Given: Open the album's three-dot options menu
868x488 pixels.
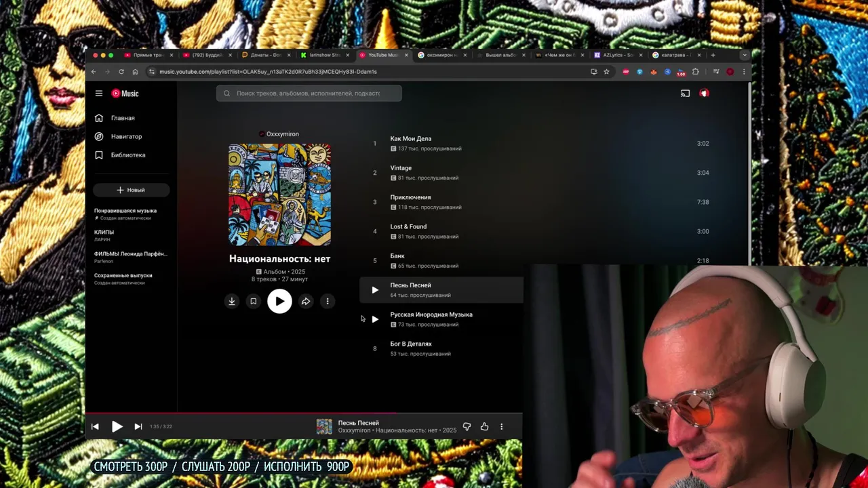Looking at the screenshot, I should (328, 302).
